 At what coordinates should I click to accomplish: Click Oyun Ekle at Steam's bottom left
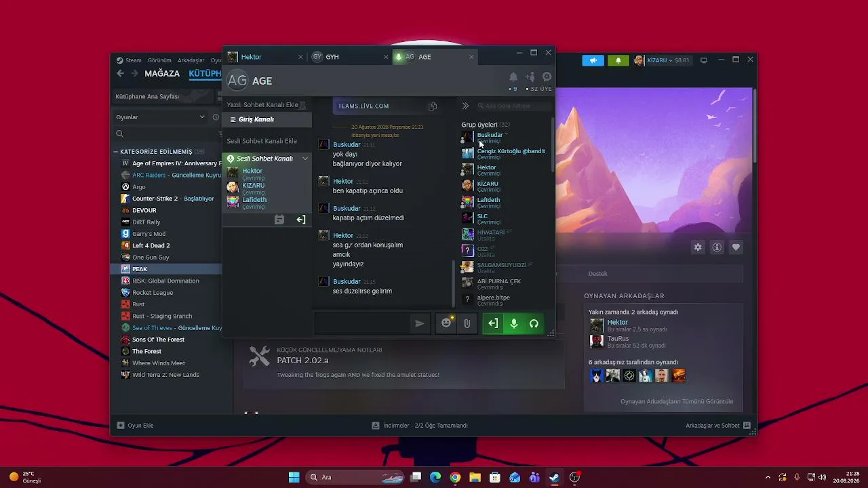(136, 426)
